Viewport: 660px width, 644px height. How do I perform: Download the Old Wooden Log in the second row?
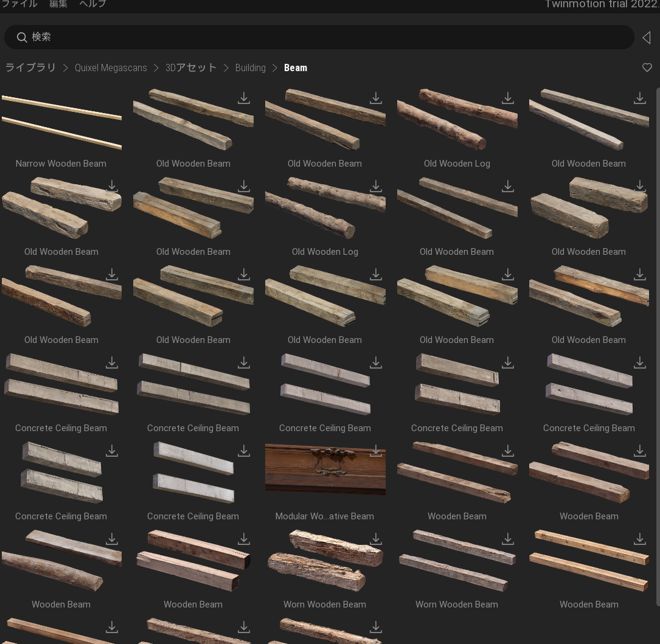click(376, 186)
